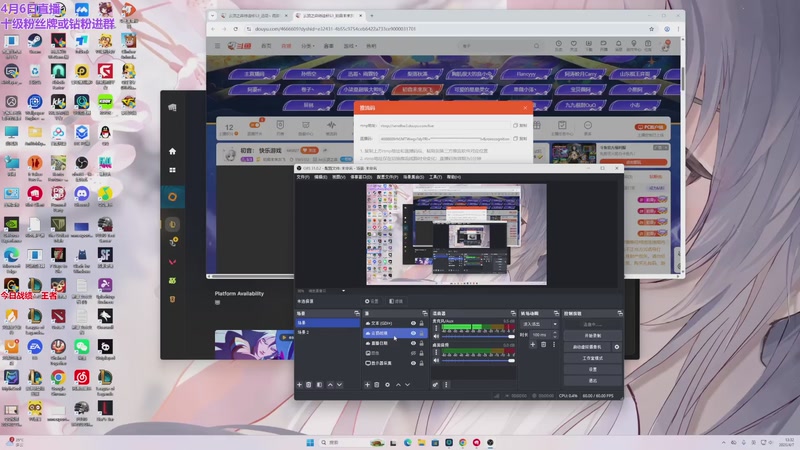Add a new scene in OBS

[x=299, y=385]
